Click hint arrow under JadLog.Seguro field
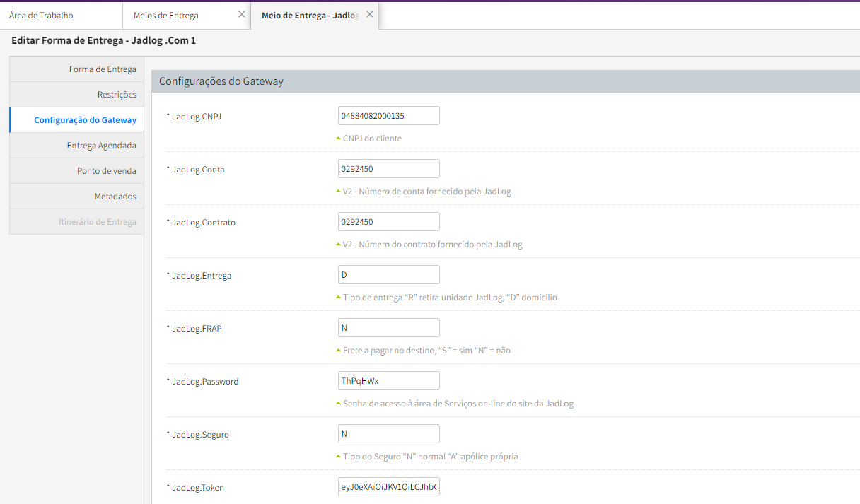This screenshot has width=860, height=504. tap(338, 457)
